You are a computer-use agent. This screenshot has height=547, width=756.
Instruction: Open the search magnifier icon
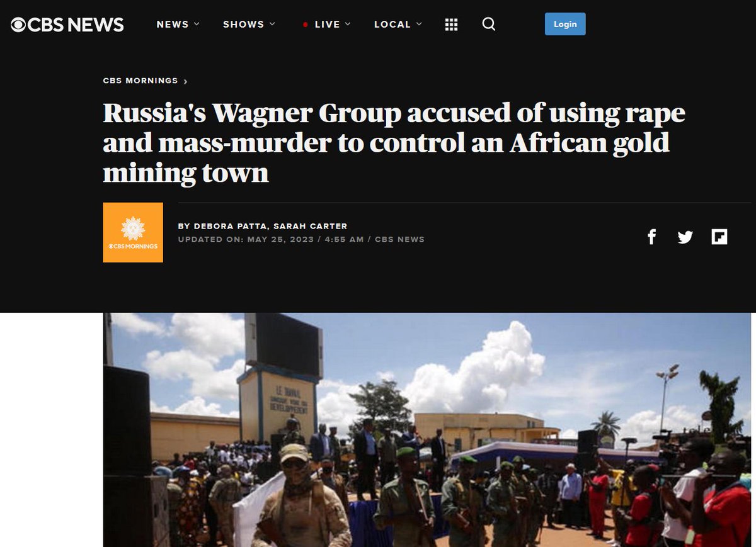point(489,25)
